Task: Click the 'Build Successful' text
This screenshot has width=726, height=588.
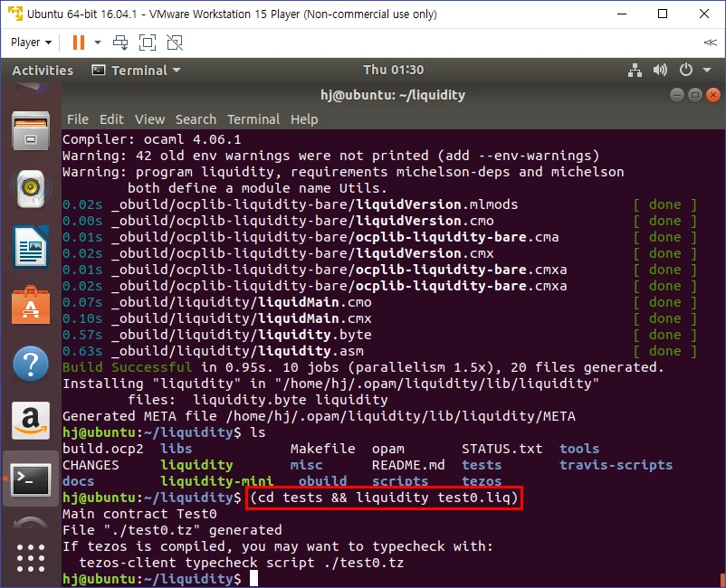Action: tap(128, 367)
